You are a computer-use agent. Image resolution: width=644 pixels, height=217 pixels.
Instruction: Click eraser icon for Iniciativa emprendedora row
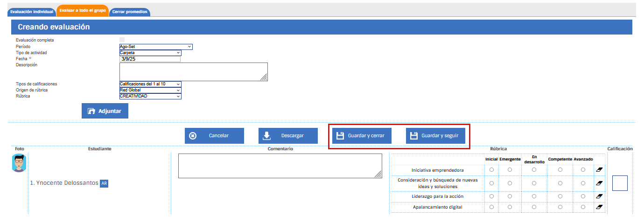click(600, 170)
